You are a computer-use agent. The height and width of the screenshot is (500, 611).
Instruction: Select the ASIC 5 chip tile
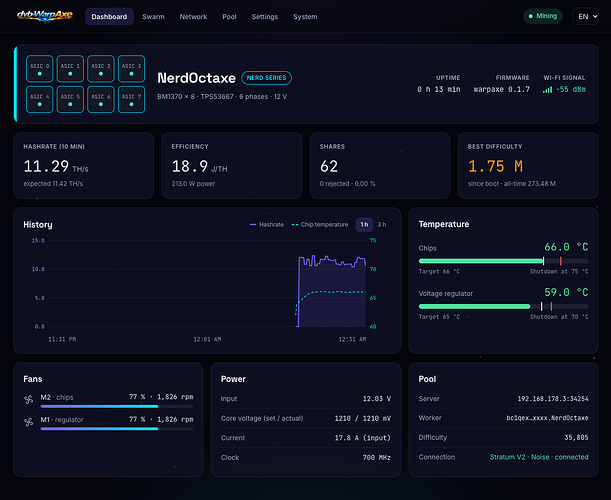70,99
